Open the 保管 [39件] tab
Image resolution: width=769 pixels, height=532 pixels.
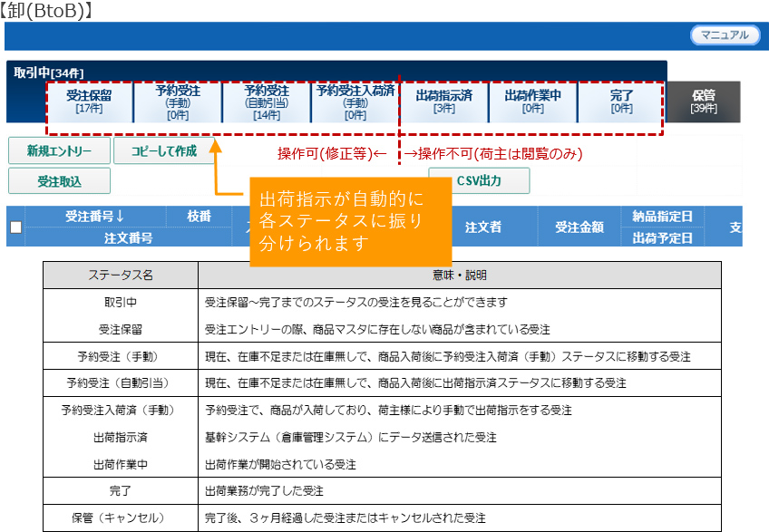704,102
